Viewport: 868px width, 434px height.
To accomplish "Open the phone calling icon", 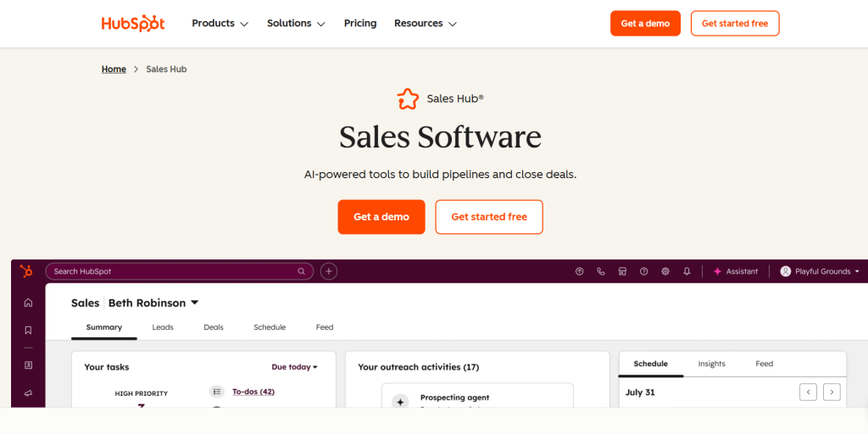I will point(601,271).
